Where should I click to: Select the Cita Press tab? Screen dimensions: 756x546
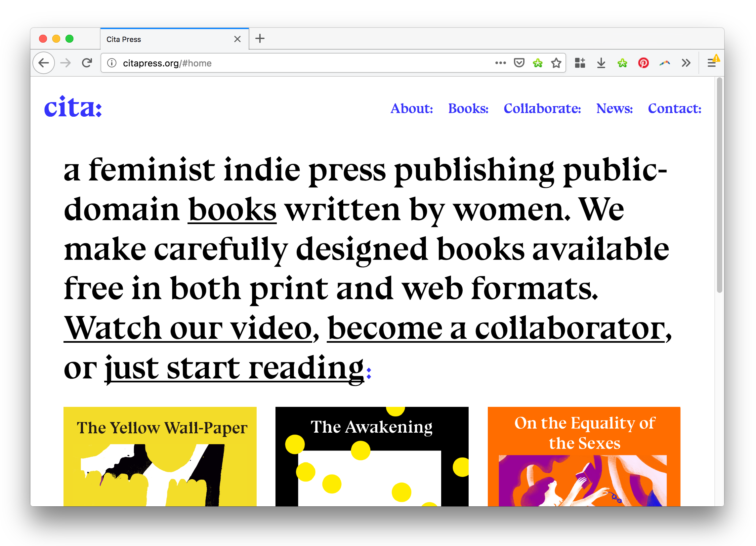pos(174,39)
